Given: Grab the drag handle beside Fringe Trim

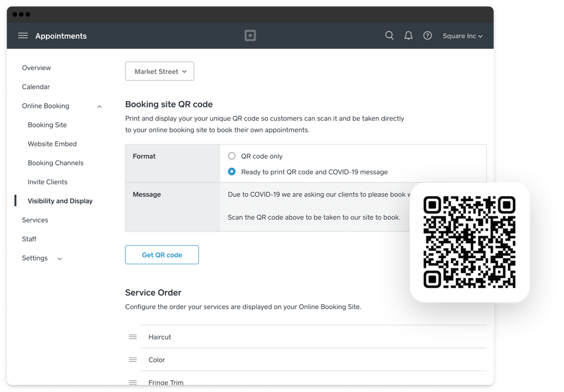Looking at the screenshot, I should click(x=133, y=382).
